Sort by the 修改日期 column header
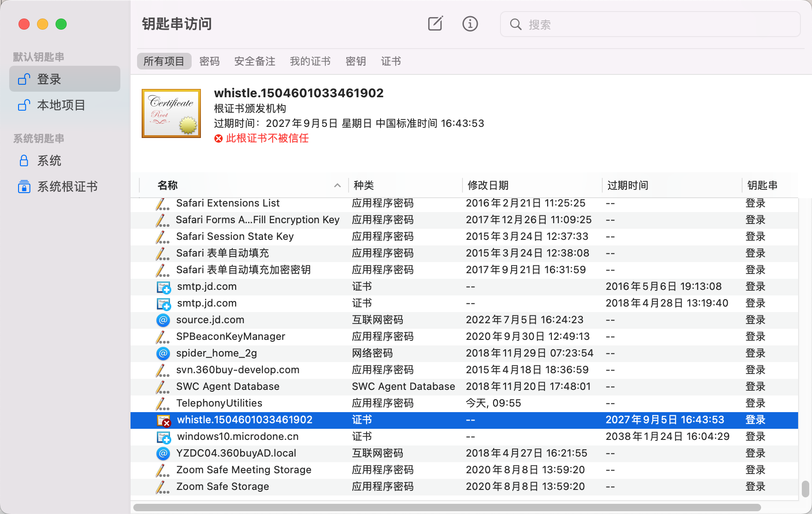 point(488,185)
